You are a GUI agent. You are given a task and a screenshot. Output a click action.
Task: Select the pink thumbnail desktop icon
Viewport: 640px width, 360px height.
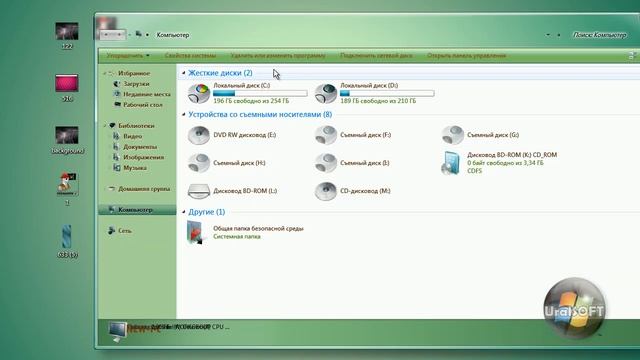point(67,83)
